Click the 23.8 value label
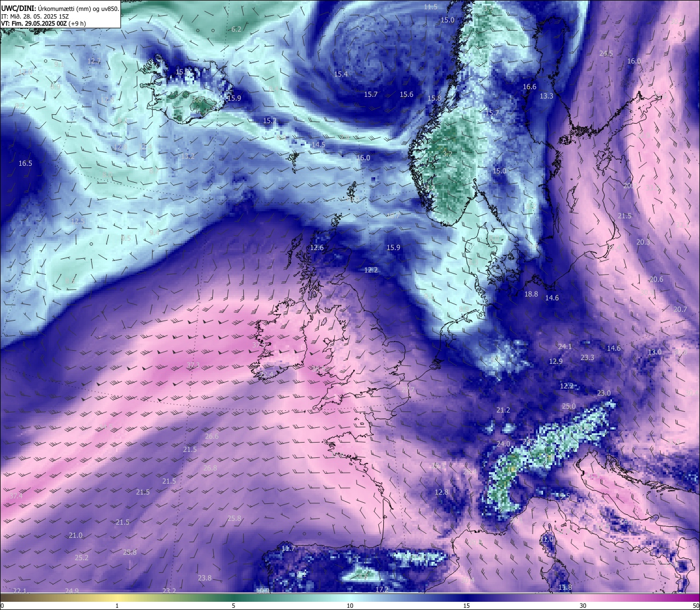 click(x=205, y=578)
